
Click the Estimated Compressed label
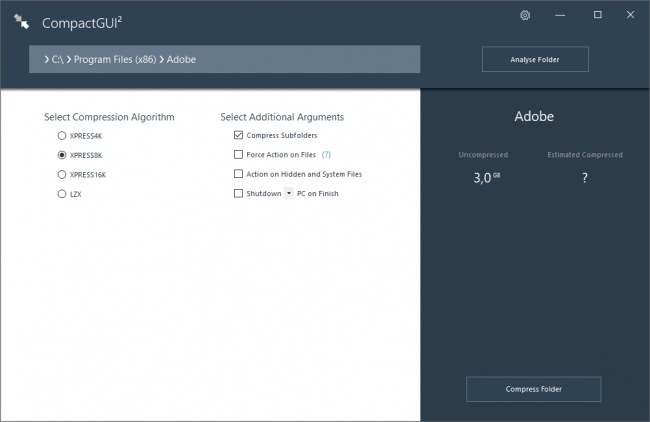[x=585, y=155]
